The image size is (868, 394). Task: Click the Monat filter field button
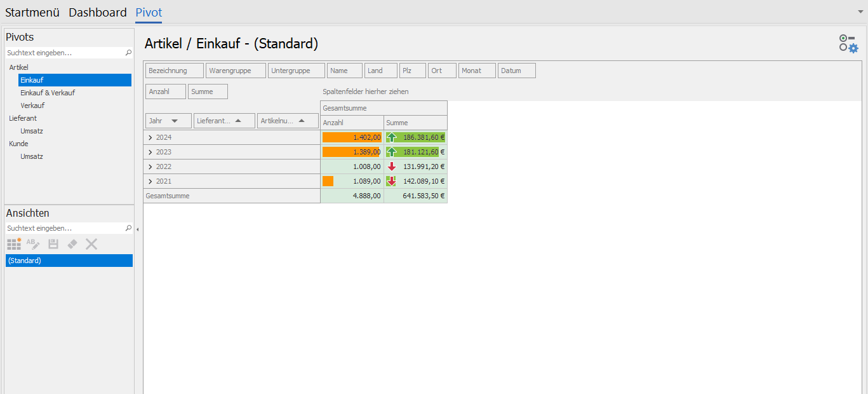[477, 71]
